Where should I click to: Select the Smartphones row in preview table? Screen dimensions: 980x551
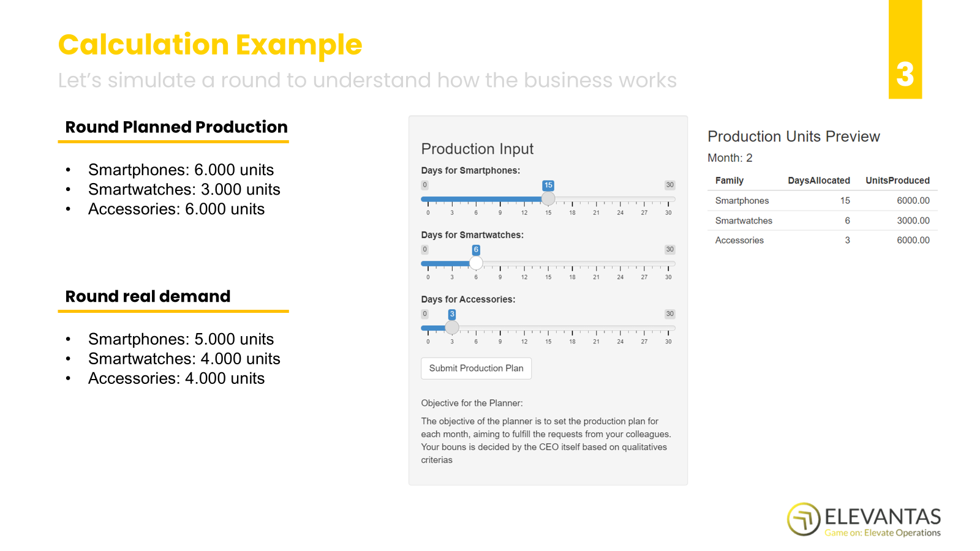(x=822, y=201)
